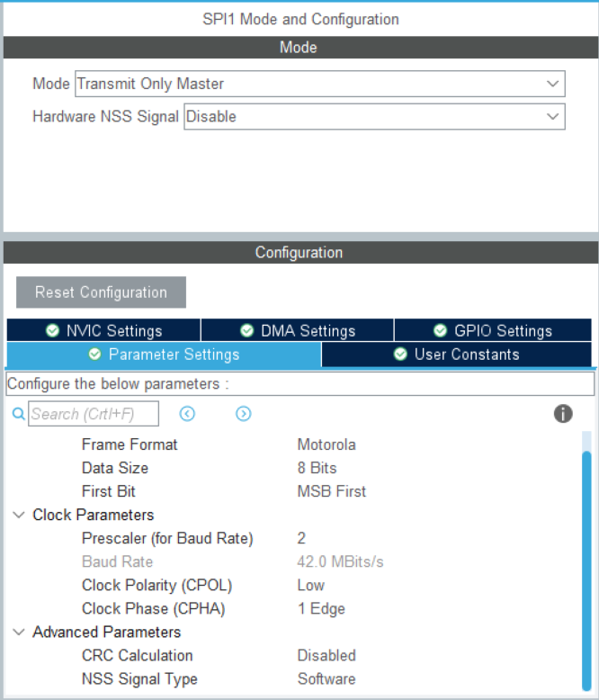Switch to the NVIC Settings tab

point(103,331)
